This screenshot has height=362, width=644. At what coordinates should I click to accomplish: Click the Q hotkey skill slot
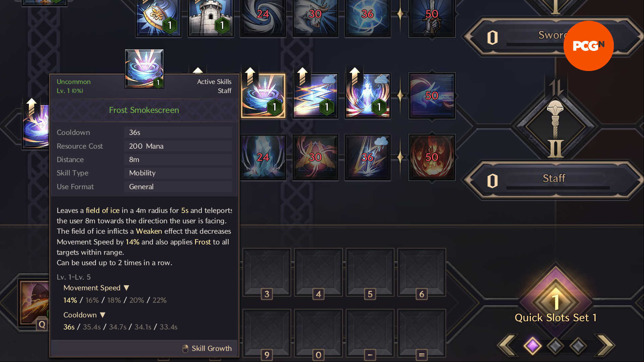point(34,303)
